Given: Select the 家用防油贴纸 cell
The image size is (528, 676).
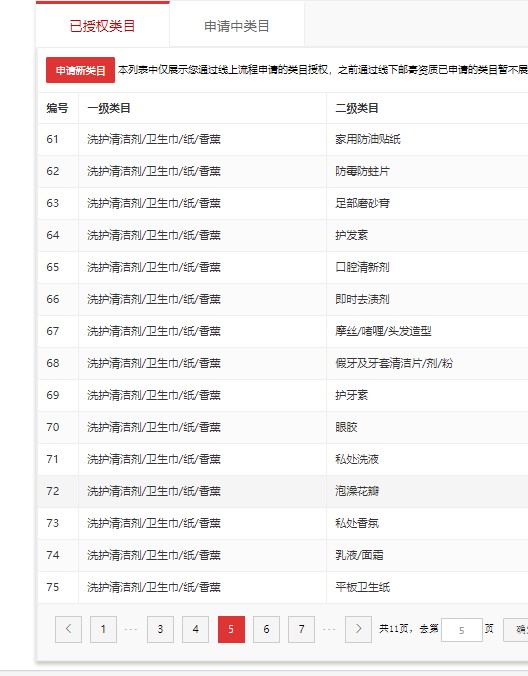Looking at the screenshot, I should [368, 139].
